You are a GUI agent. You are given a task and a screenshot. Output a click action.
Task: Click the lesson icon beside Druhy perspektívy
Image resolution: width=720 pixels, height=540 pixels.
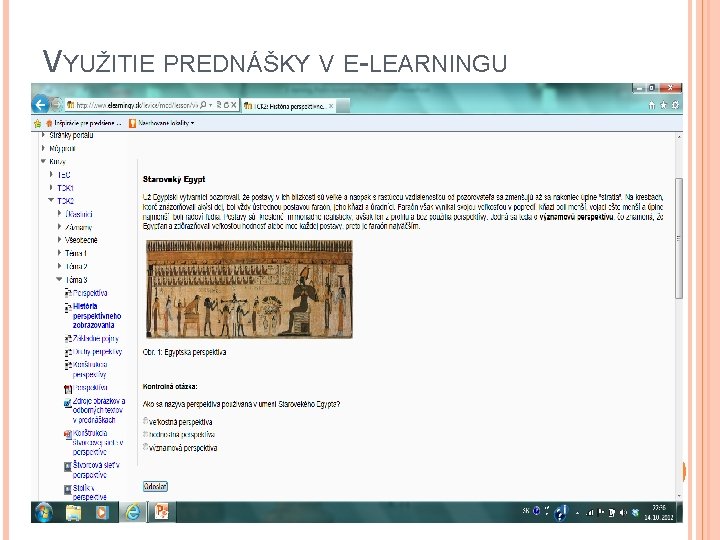(x=68, y=352)
